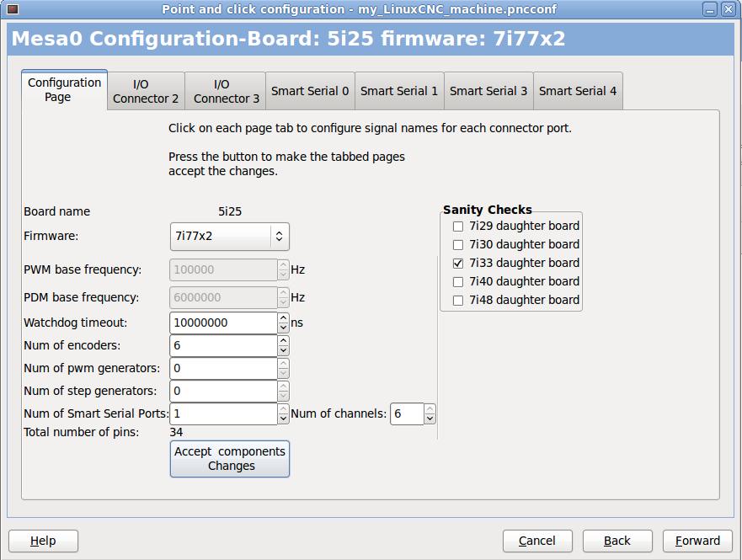Click the Watchdog timeout value field

point(223,323)
